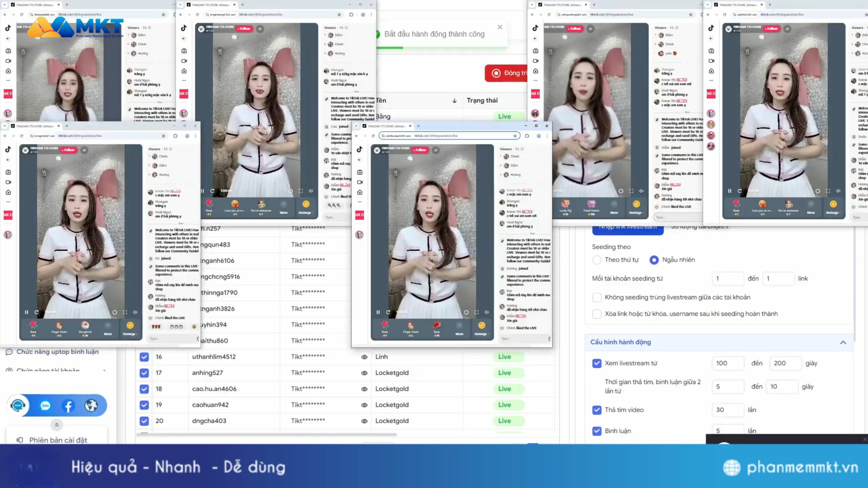Follow streamer in vnhthuma5445 window
This screenshot has height=488, width=868.
coord(420,150)
